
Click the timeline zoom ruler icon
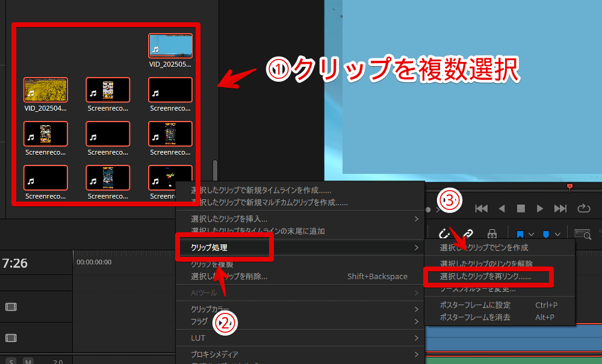click(582, 233)
